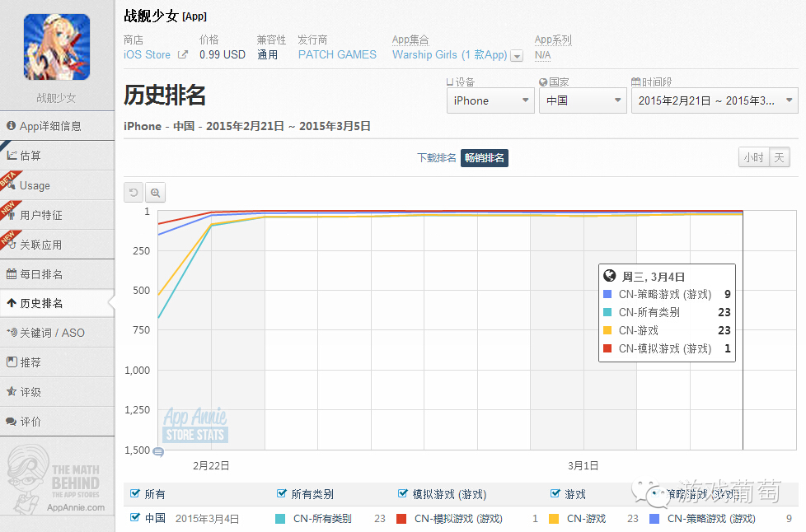806x532 pixels.
Task: Click the 2015年3月4日 date in legend row
Action: pyautogui.click(x=207, y=519)
